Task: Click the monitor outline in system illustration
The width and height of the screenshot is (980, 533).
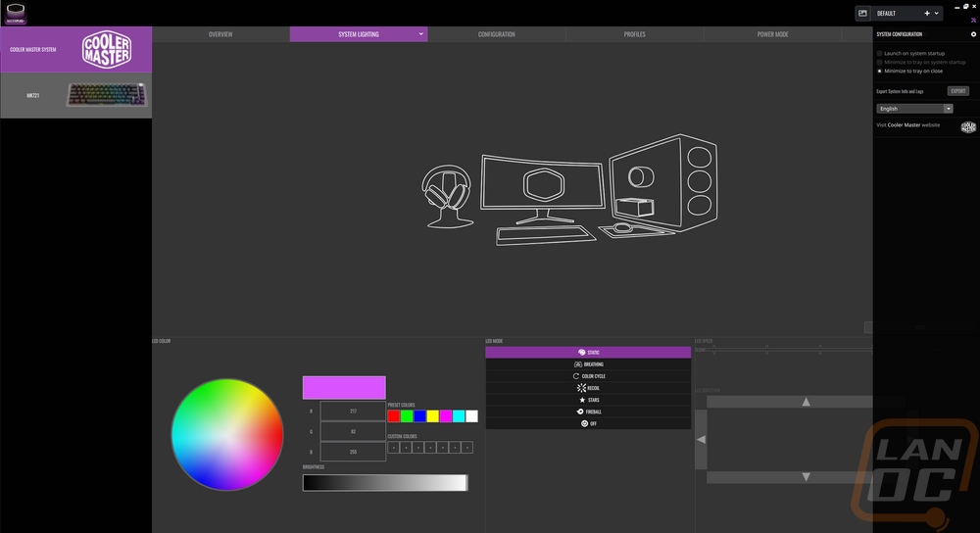Action: [x=541, y=189]
